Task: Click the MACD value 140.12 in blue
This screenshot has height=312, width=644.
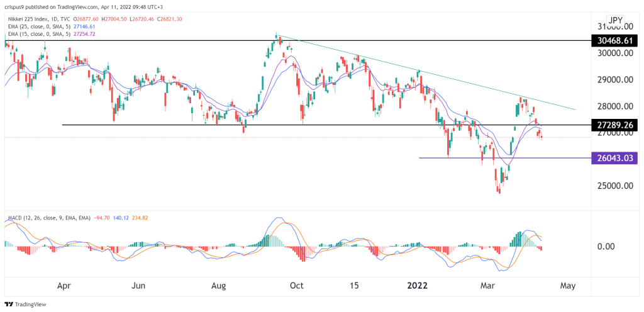Action: point(119,218)
